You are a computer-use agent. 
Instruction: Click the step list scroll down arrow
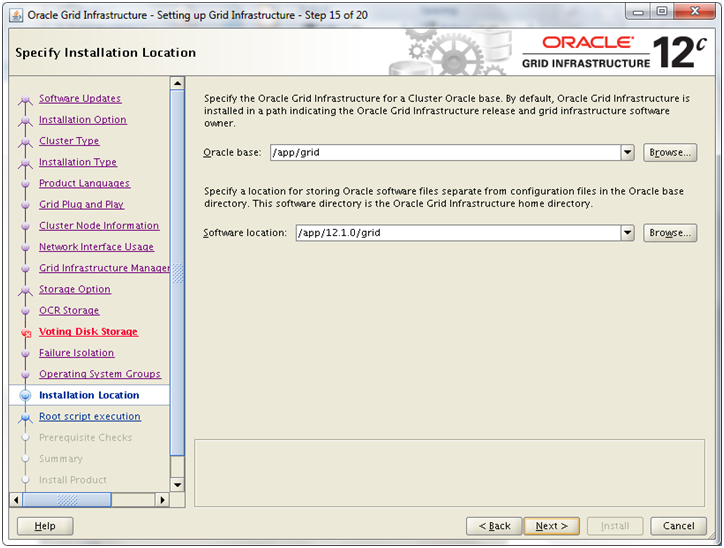pos(177,485)
